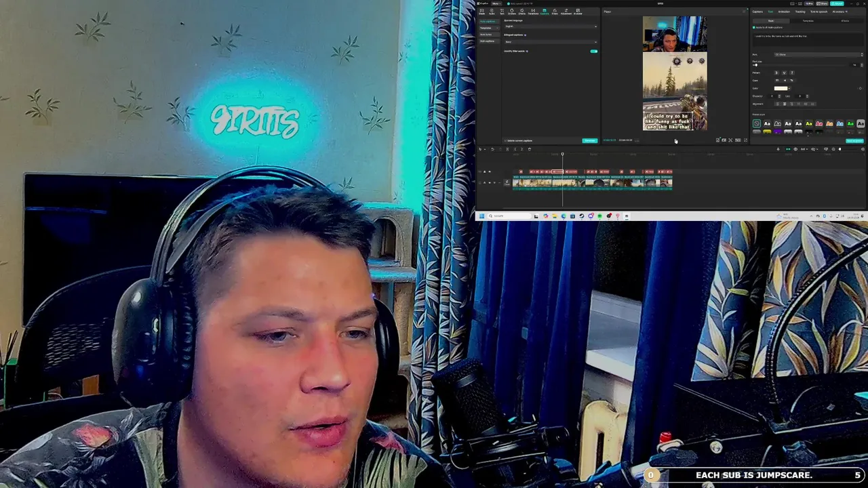Open Spotify from the Windows taskbar
The image size is (868, 488).
pos(599,216)
